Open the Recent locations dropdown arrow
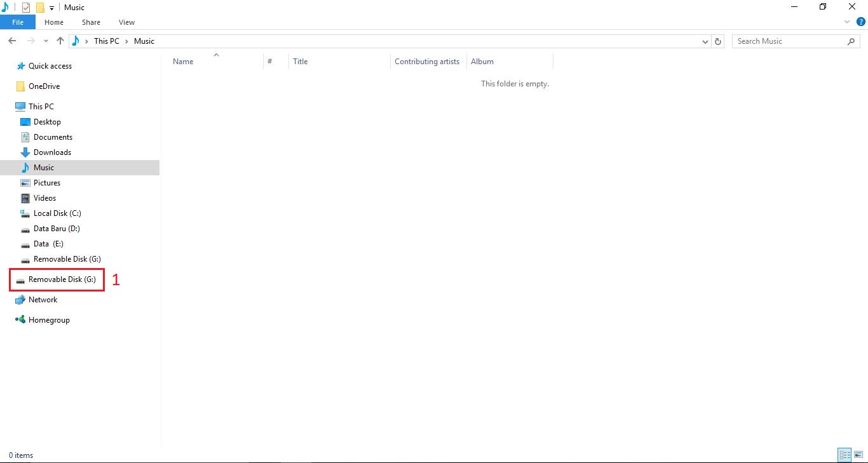 pos(46,41)
